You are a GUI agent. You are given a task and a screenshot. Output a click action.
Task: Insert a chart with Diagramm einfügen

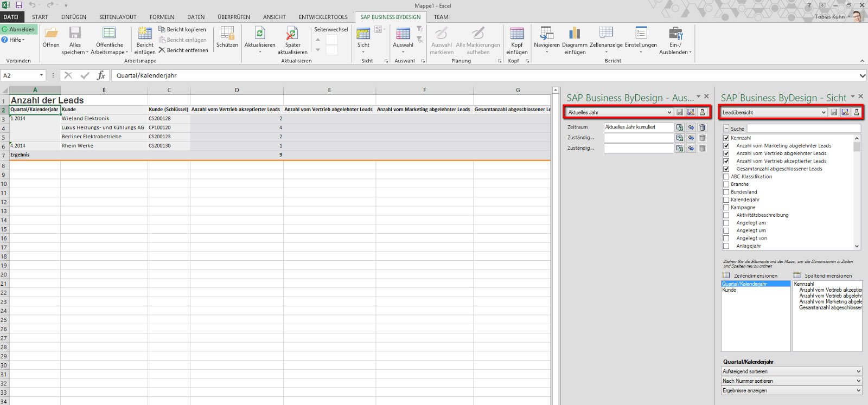point(575,34)
